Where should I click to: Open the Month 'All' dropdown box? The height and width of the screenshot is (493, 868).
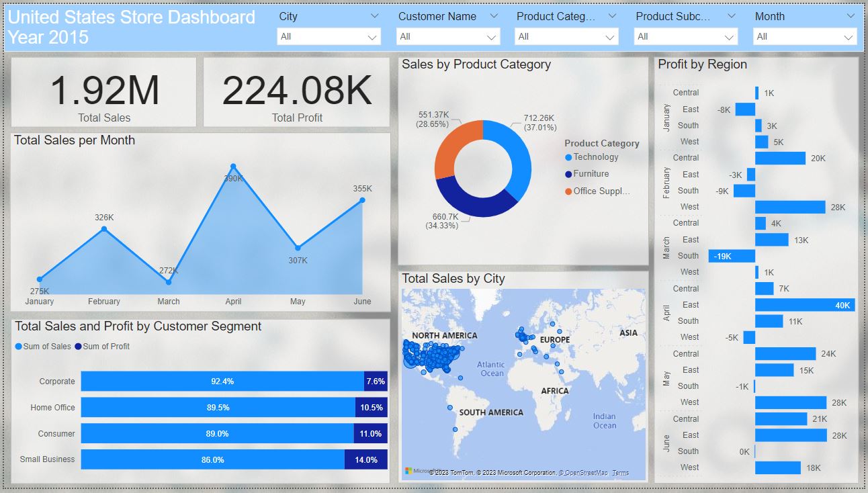click(804, 36)
